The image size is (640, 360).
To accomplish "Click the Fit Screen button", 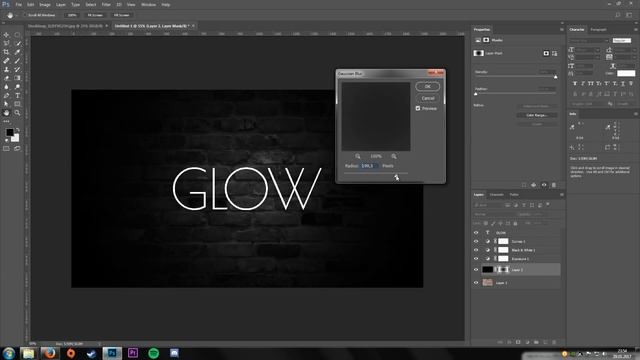I will pyautogui.click(x=95, y=15).
